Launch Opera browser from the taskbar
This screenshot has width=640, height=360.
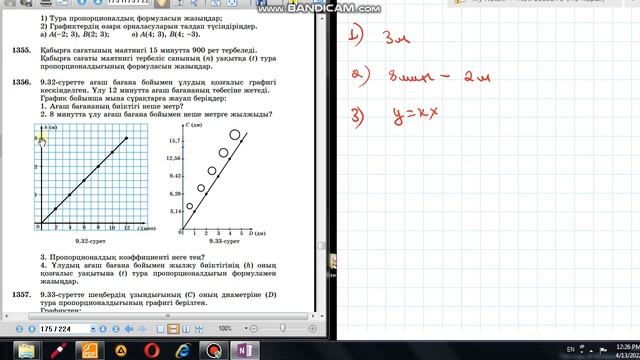152,350
